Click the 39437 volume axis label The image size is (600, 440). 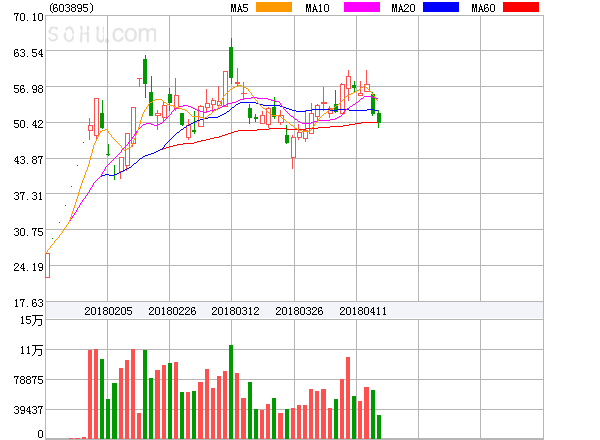click(29, 410)
